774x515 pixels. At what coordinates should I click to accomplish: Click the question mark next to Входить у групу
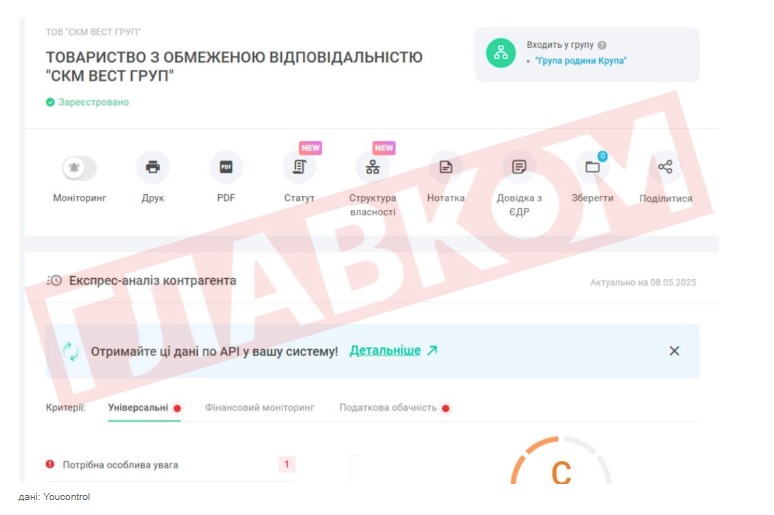tap(602, 45)
